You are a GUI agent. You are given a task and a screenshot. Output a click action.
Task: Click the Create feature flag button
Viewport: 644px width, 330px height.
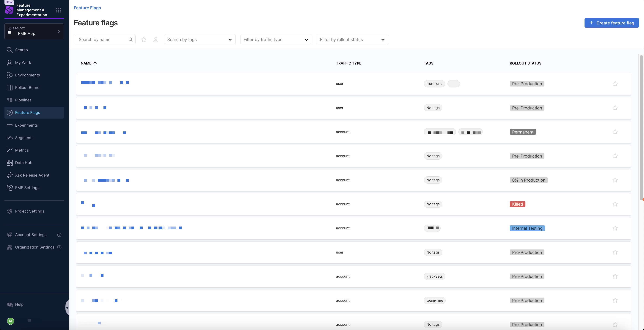pyautogui.click(x=611, y=23)
